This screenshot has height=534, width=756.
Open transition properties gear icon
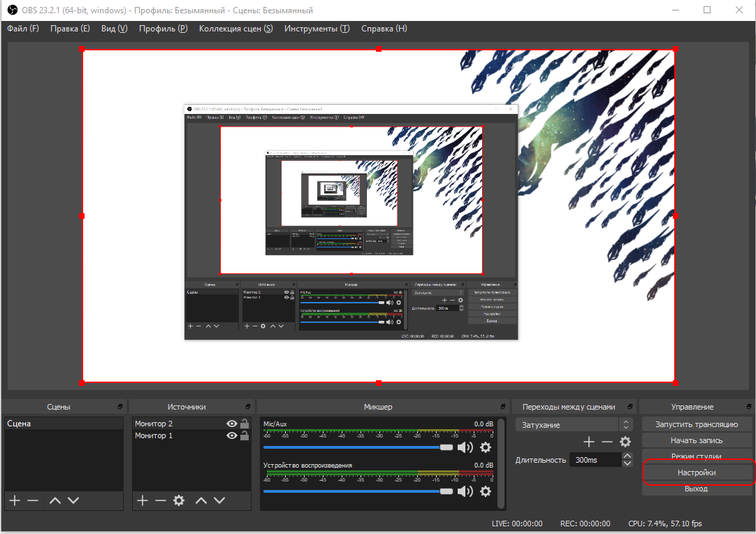[x=625, y=442]
